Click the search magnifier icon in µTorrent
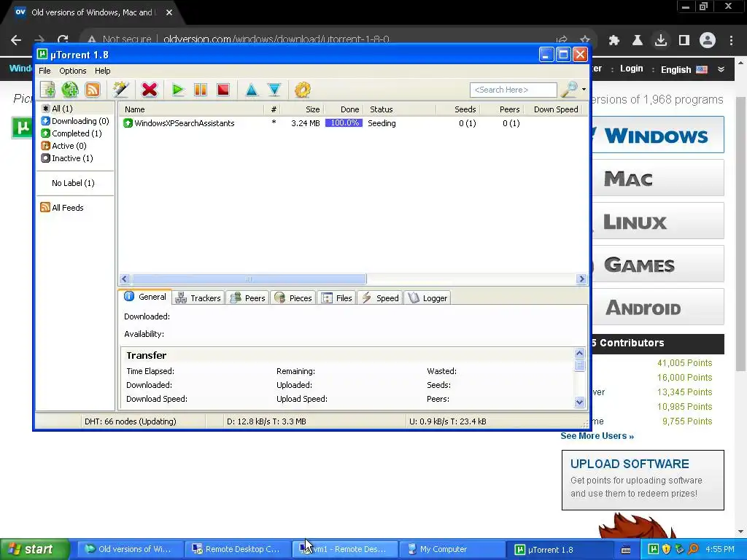747x560 pixels. tap(570, 90)
